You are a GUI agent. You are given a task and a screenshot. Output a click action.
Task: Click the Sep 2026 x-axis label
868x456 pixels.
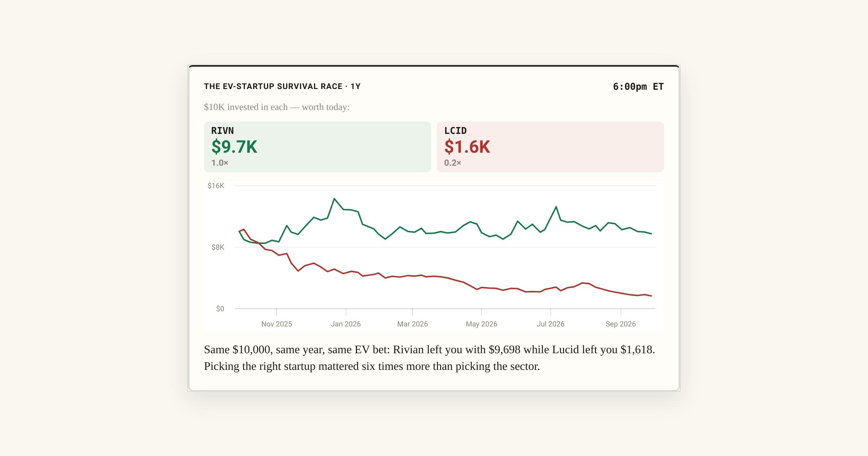click(x=621, y=324)
